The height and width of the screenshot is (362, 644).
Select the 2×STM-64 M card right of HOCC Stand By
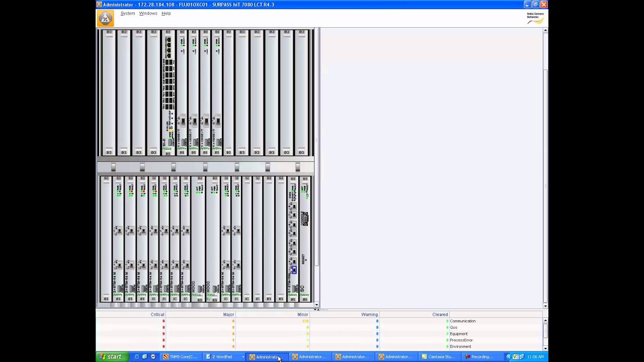226,239
